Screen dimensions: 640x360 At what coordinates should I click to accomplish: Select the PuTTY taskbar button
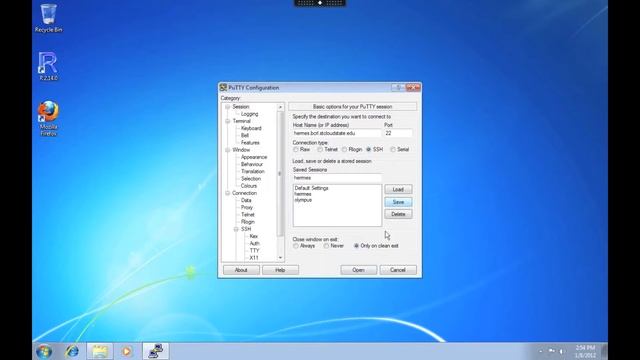(156, 351)
